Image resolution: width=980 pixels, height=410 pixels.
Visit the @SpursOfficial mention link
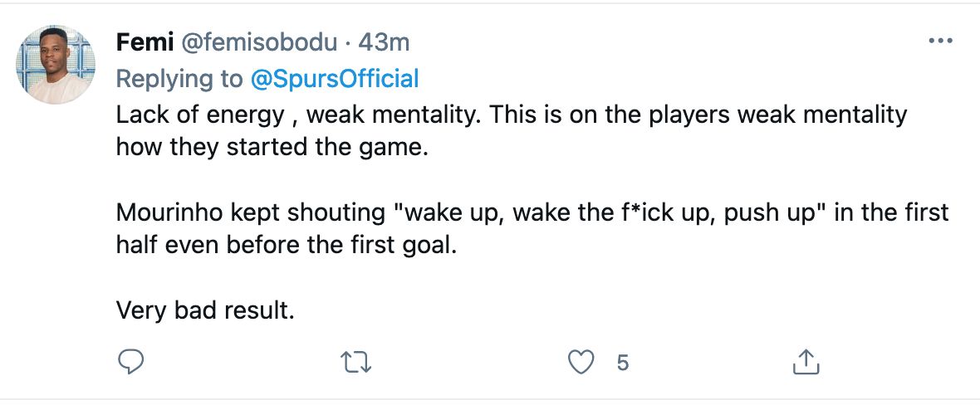click(335, 79)
